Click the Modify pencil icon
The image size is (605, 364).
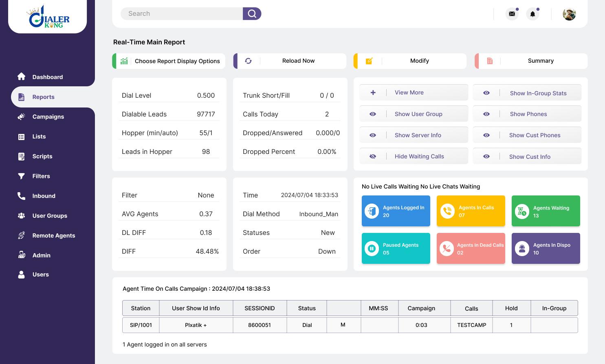tap(369, 61)
